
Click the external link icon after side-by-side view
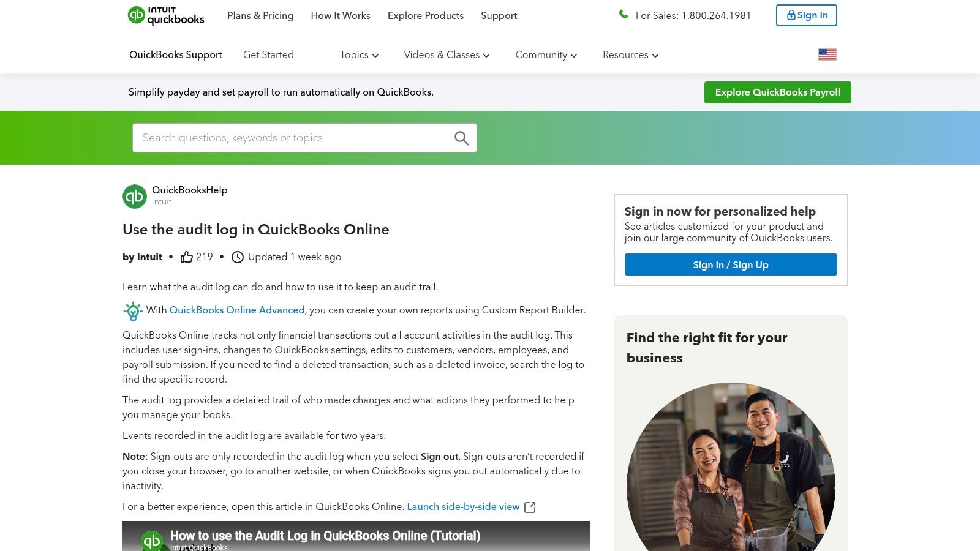530,508
